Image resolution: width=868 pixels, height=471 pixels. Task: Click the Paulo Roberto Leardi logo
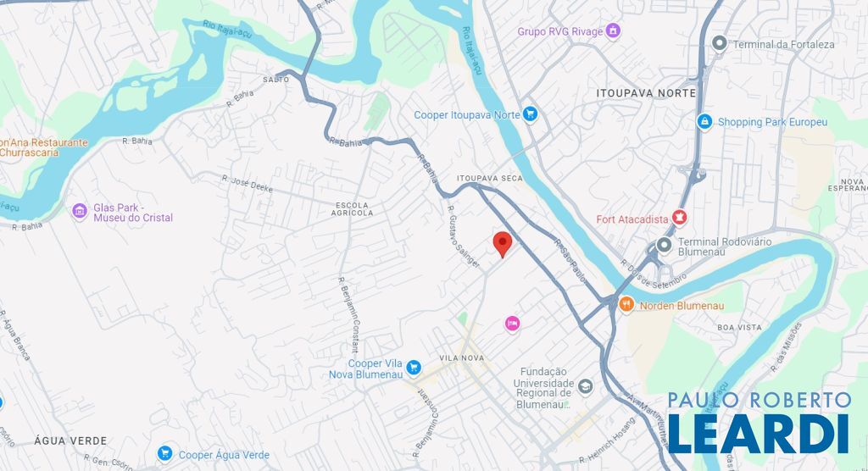759,423
